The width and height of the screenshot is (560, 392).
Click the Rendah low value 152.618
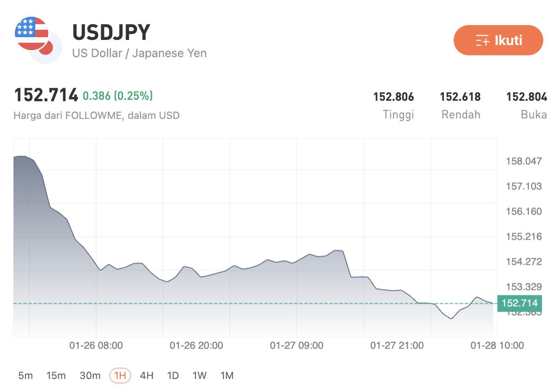pyautogui.click(x=460, y=97)
